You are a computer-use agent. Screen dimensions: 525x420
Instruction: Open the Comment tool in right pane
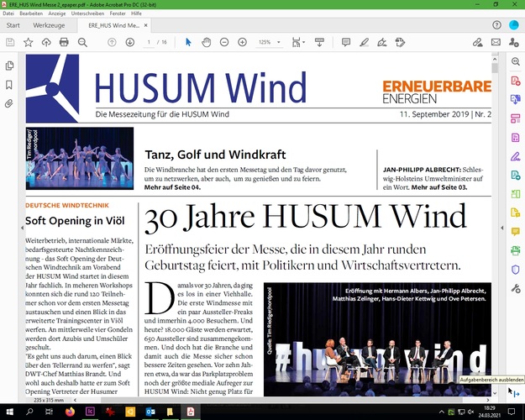516,232
